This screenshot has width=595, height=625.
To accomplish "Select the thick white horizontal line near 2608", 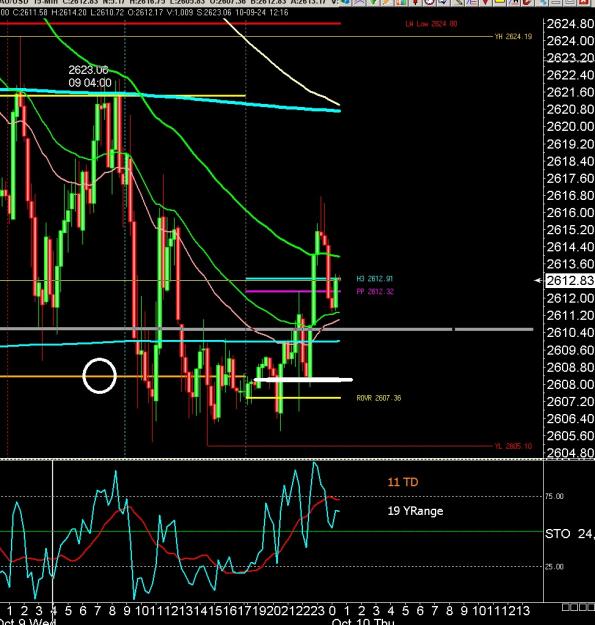I will (303, 380).
